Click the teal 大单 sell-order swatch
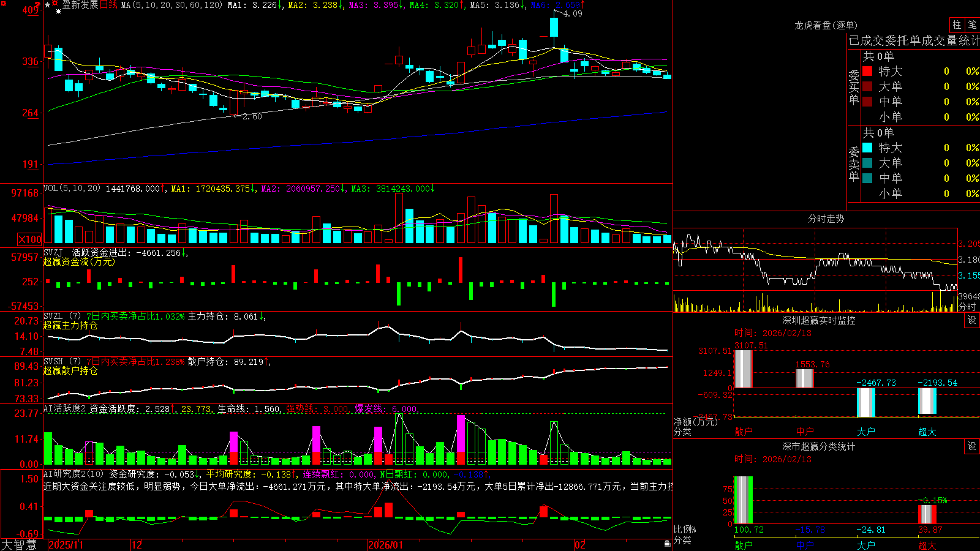The height and width of the screenshot is (551, 980). tap(867, 163)
